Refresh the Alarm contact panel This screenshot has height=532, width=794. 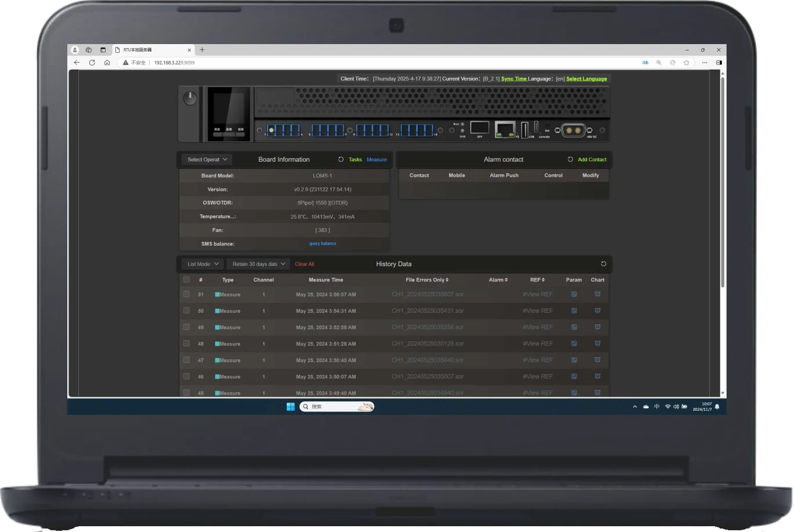pyautogui.click(x=570, y=159)
